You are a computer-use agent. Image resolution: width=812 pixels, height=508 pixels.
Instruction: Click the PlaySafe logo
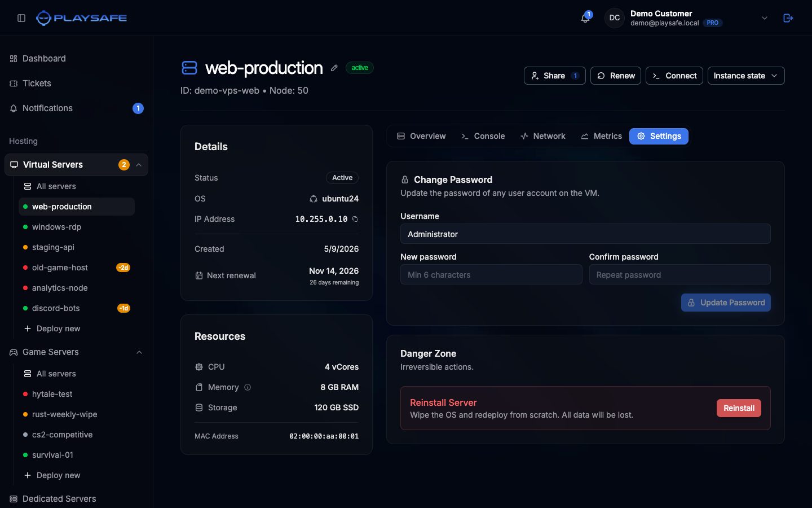tap(81, 18)
